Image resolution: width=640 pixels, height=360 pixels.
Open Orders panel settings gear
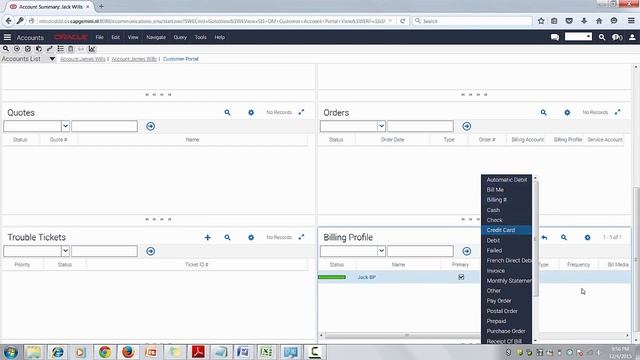[567, 112]
